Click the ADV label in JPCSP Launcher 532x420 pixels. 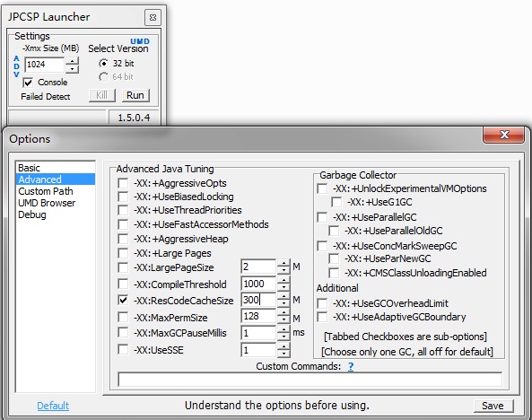16,66
